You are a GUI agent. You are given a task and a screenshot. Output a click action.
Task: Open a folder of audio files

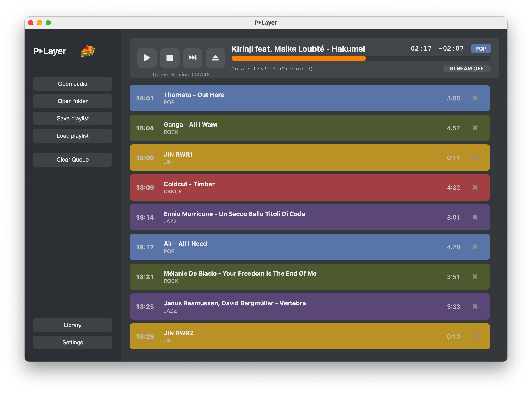click(x=72, y=101)
